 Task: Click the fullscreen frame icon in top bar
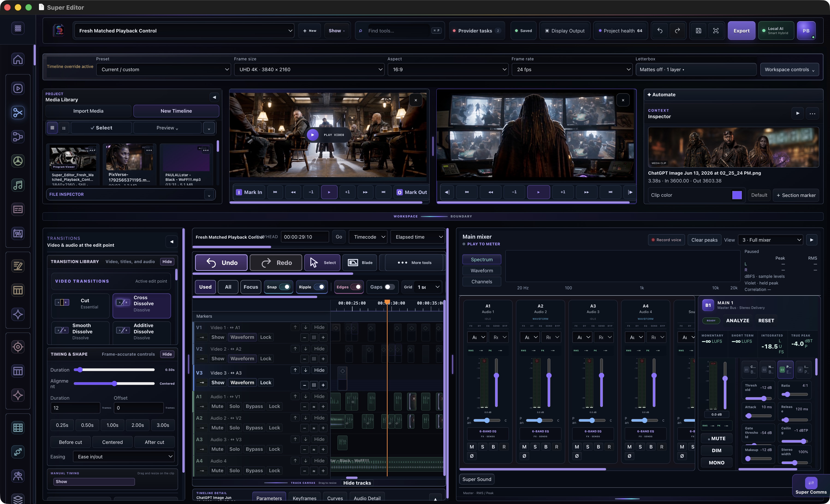(x=716, y=31)
